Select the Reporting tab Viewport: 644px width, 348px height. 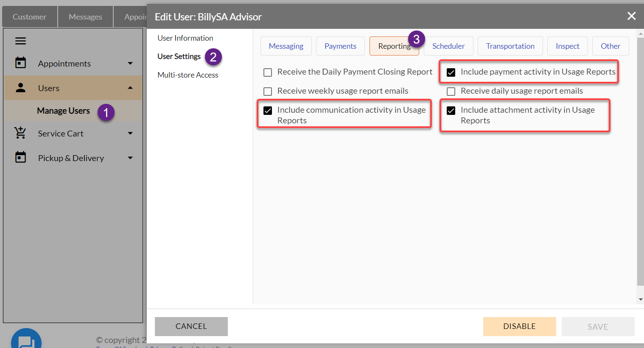pyautogui.click(x=394, y=46)
